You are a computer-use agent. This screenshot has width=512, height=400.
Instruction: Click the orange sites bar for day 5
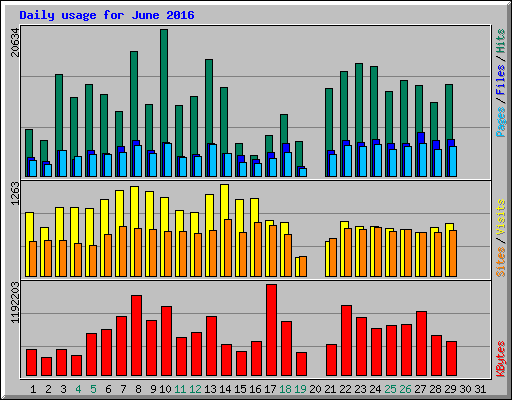[93, 261]
